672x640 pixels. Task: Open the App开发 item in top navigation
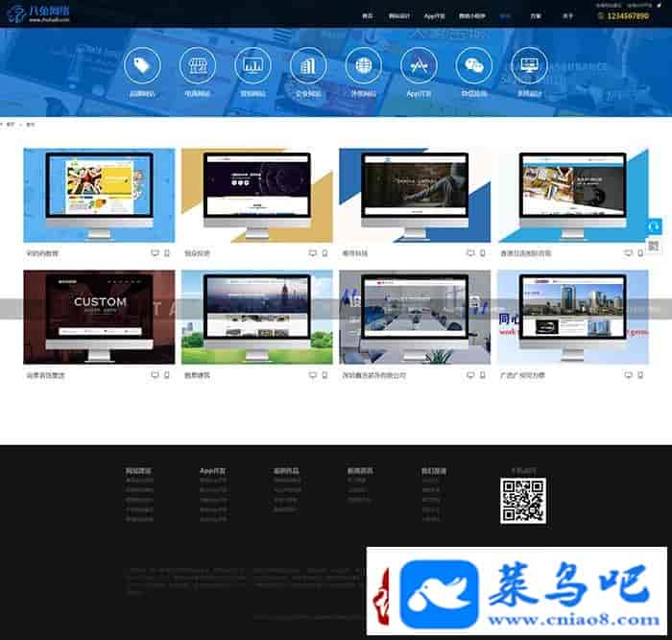point(434,16)
